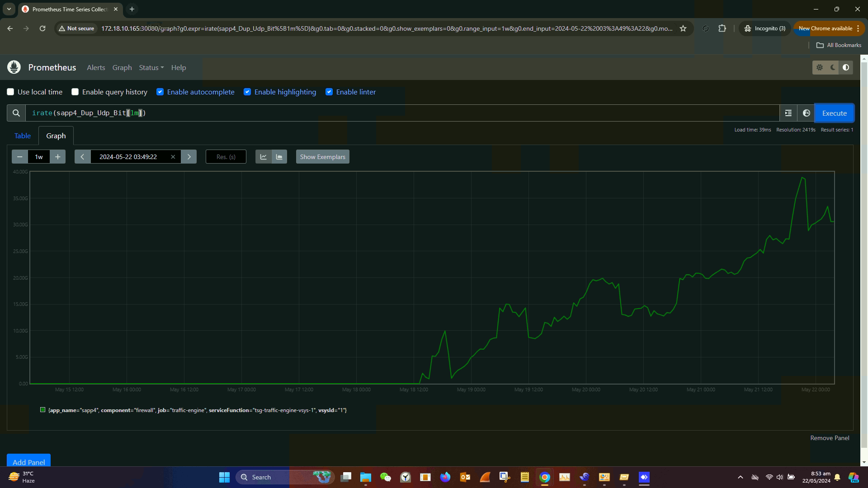Click the query search magnifier icon
The width and height of the screenshot is (868, 488).
click(16, 113)
